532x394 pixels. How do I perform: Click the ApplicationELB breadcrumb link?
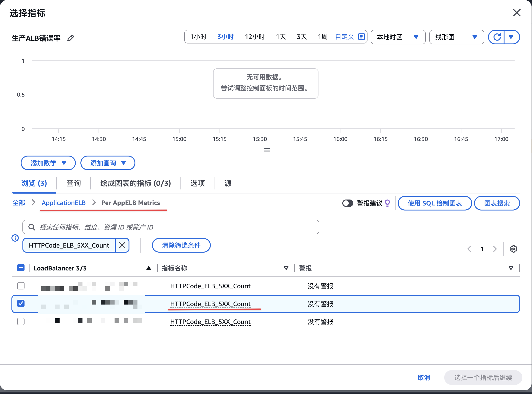63,203
